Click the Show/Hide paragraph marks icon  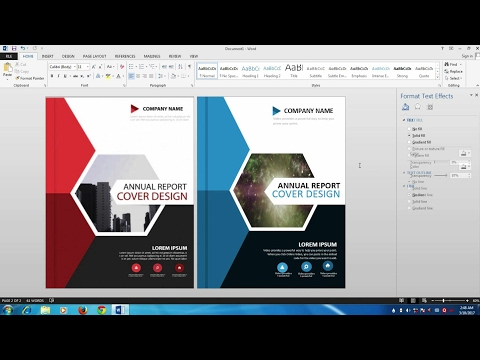click(x=189, y=67)
